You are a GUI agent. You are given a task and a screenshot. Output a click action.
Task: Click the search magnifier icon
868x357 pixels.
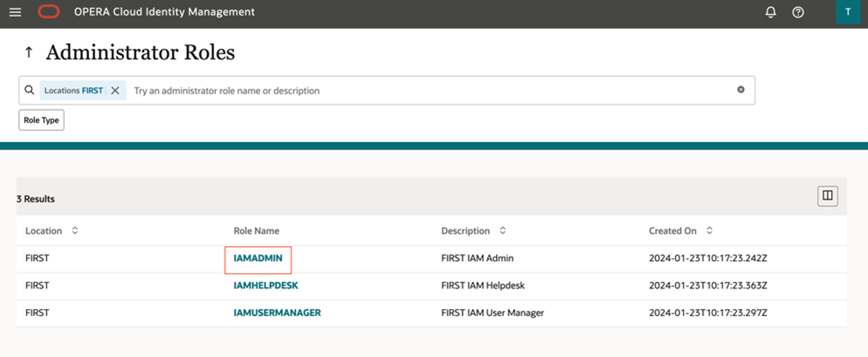click(x=30, y=90)
